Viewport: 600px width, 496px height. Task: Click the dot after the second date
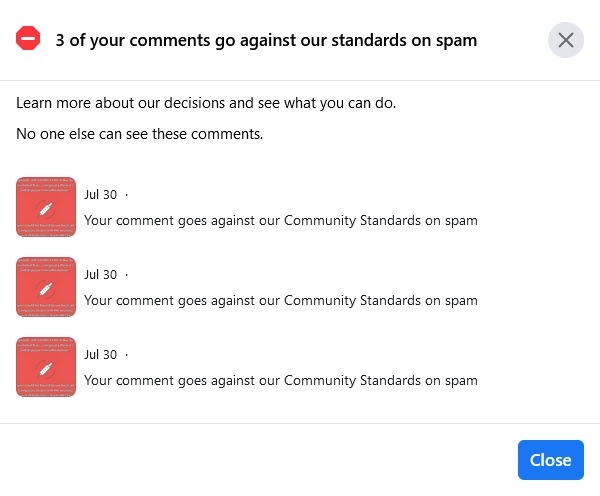point(126,274)
